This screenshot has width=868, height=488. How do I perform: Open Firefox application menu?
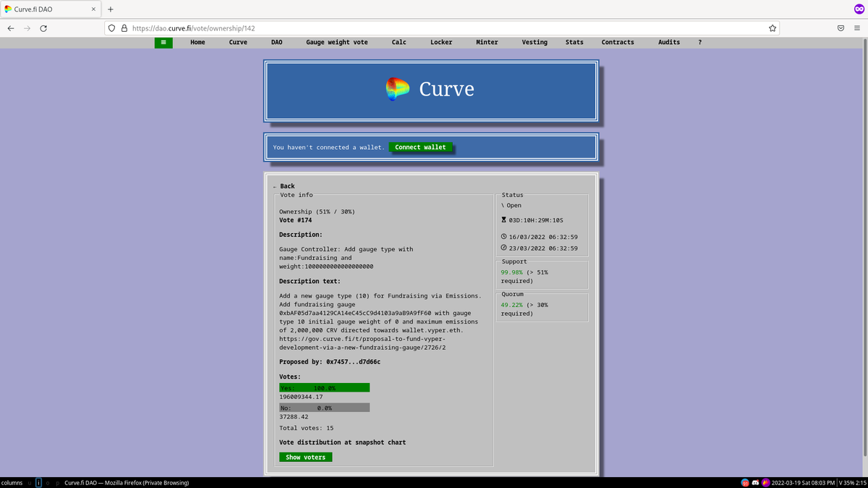point(857,28)
